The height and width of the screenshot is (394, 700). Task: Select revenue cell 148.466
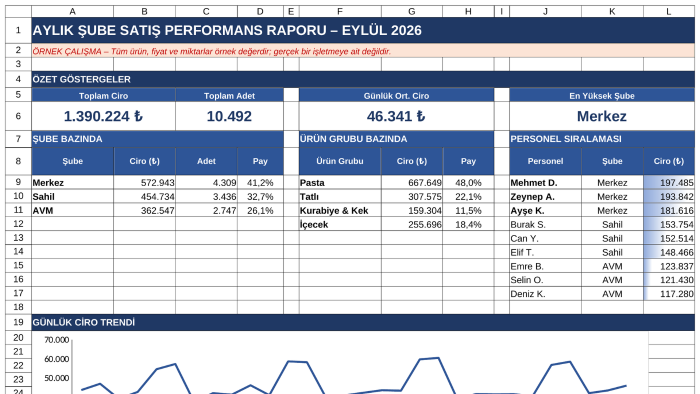tap(669, 252)
